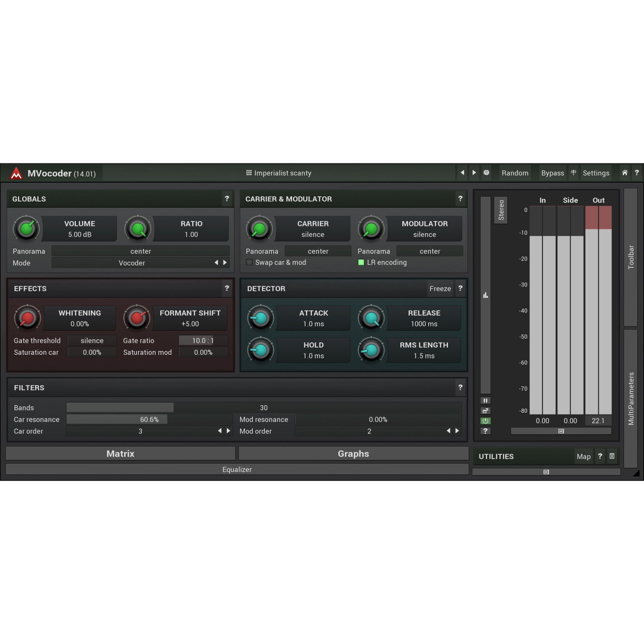Open the Detector section help icon
The height and width of the screenshot is (644, 644).
click(x=460, y=288)
